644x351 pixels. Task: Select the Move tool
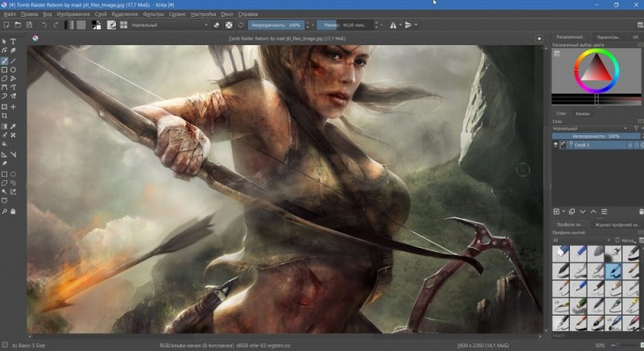click(x=13, y=107)
